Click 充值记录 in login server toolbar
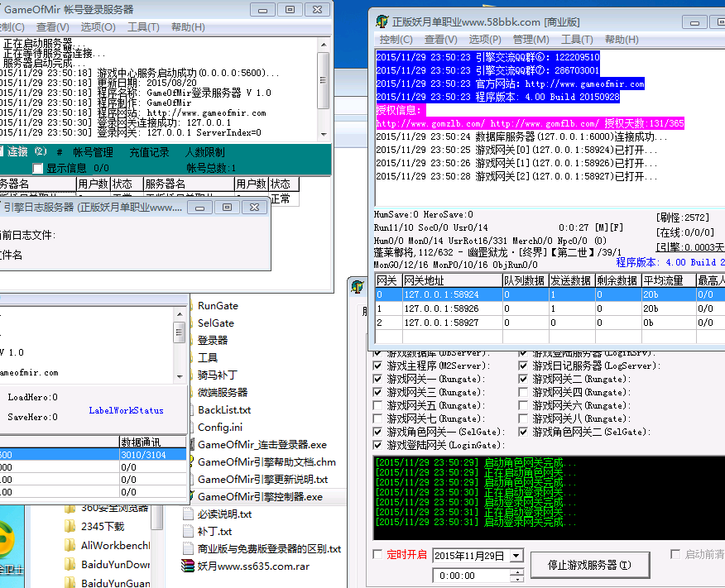The height and width of the screenshot is (588, 725). click(x=149, y=152)
